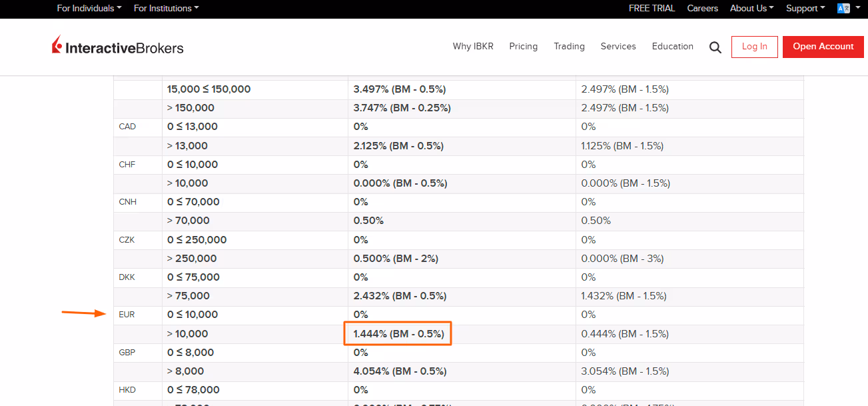Click the HKD currency label
Viewport: 868px width, 406px height.
click(x=127, y=390)
